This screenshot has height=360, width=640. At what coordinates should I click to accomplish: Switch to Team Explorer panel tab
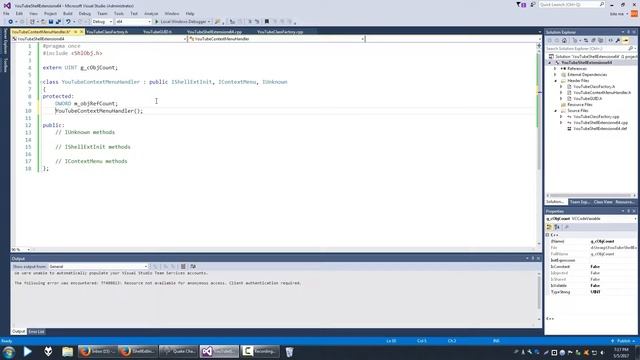pyautogui.click(x=579, y=202)
